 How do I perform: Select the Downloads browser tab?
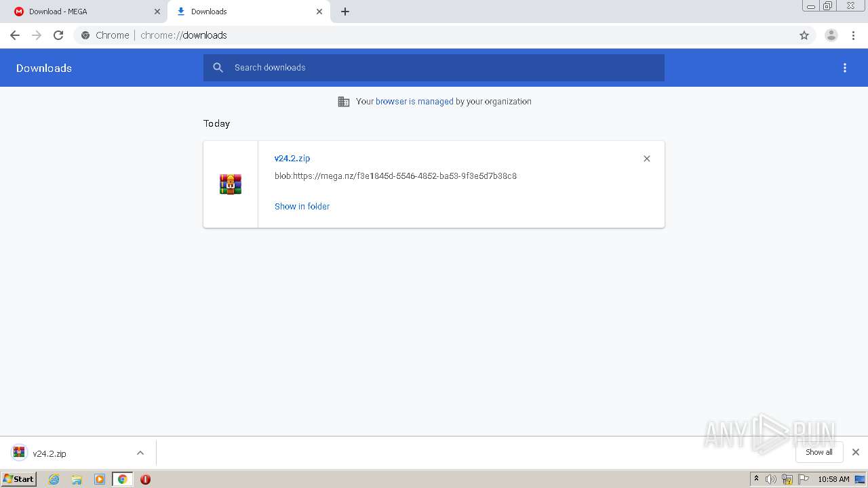pyautogui.click(x=248, y=12)
